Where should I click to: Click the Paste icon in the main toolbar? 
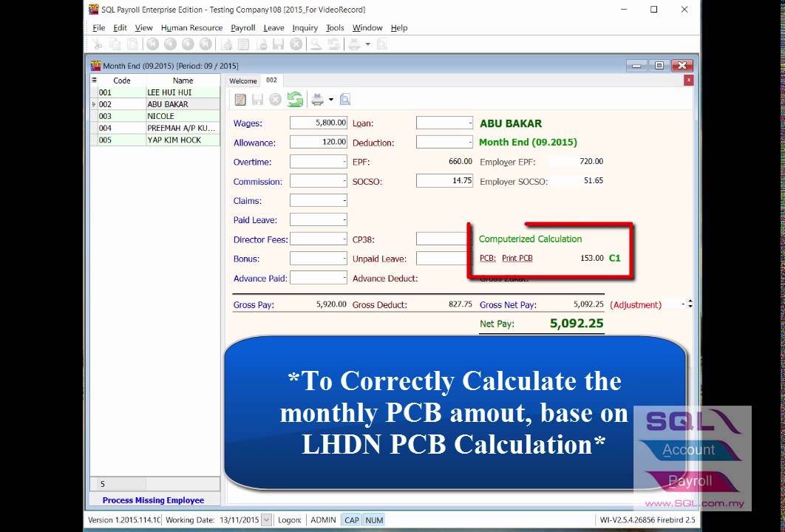pyautogui.click(x=132, y=44)
